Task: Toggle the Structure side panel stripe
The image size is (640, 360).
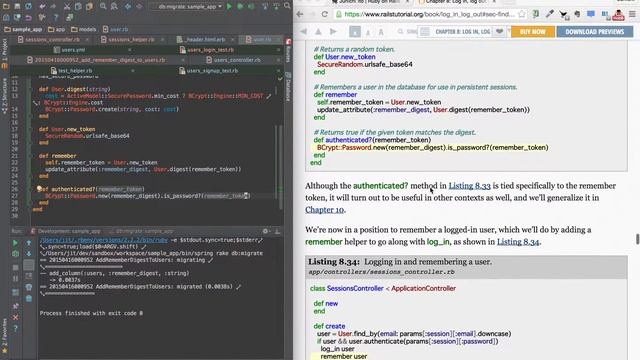Action: [x=4, y=97]
